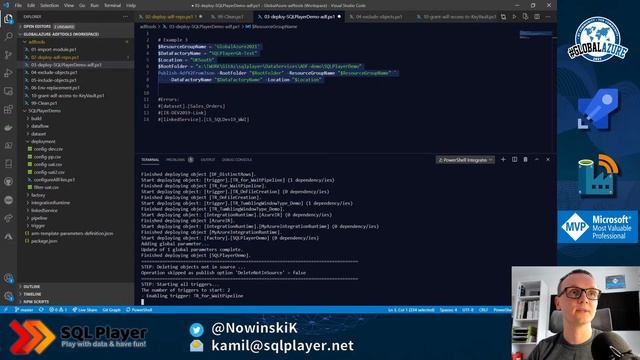Open the Extensions view icon

coord(8,109)
